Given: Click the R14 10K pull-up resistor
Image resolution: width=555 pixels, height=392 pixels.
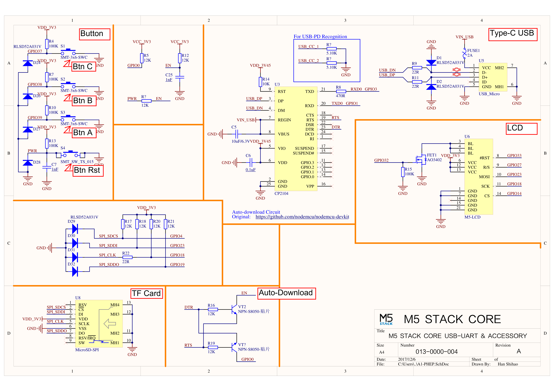Looking at the screenshot, I should tap(260, 82).
